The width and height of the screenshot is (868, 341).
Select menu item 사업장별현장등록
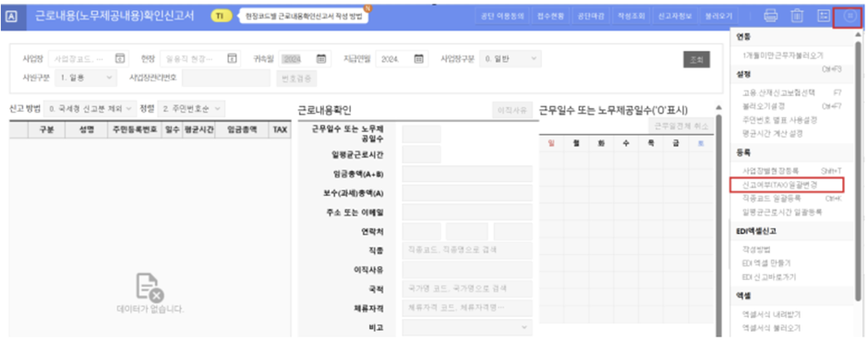[770, 170]
